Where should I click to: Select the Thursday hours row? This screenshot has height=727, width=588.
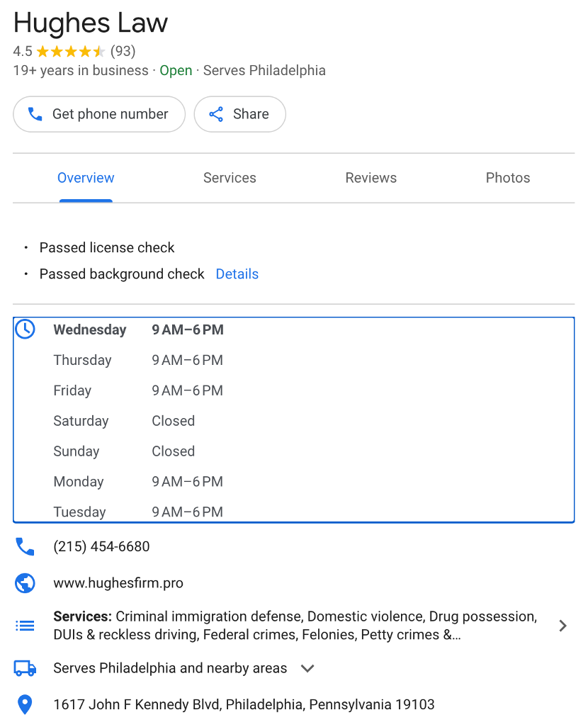(138, 360)
